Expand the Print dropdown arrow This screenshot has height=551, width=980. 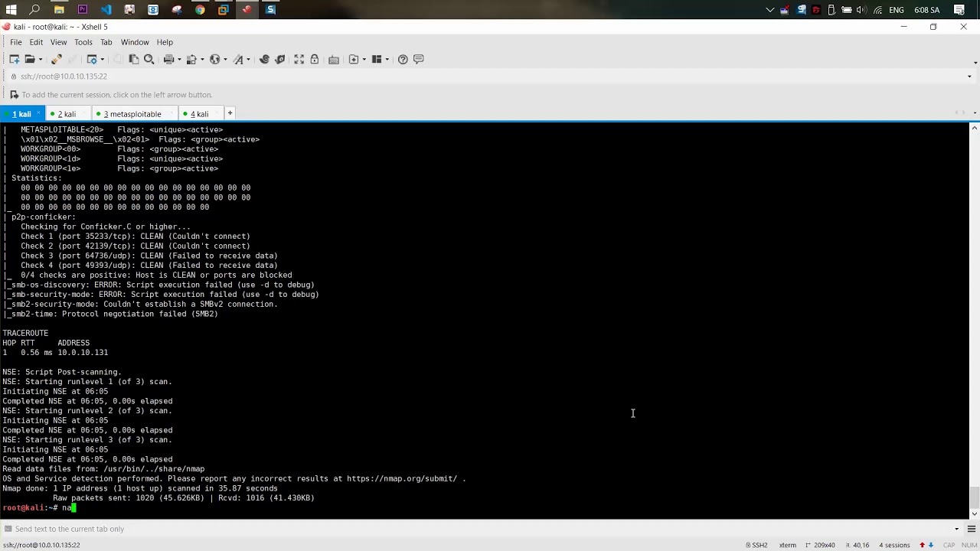[178, 59]
